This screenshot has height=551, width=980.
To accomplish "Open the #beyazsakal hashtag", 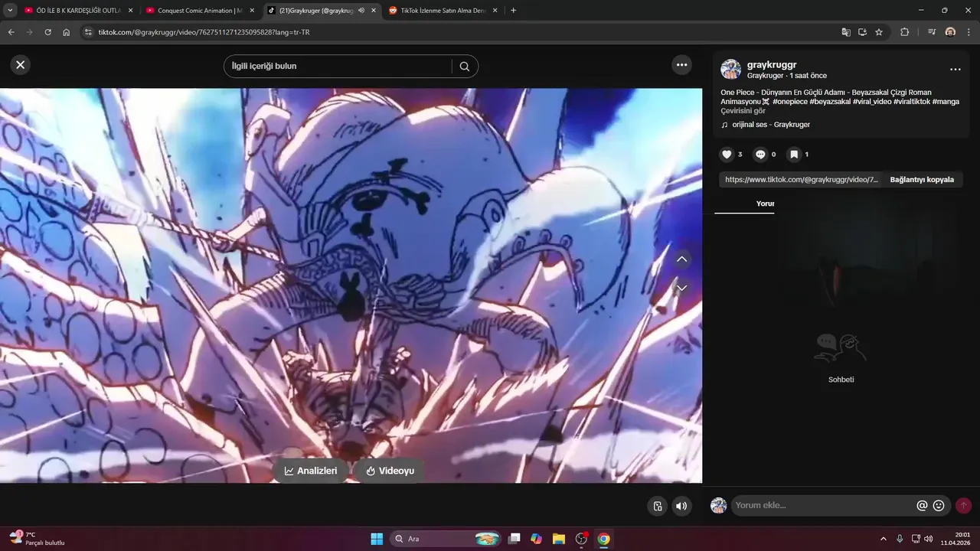I will (x=830, y=102).
